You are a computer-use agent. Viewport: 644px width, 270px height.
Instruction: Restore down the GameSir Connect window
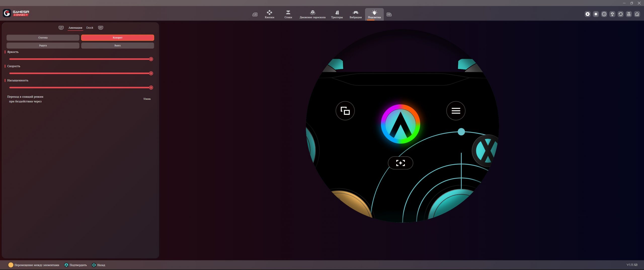631,3
